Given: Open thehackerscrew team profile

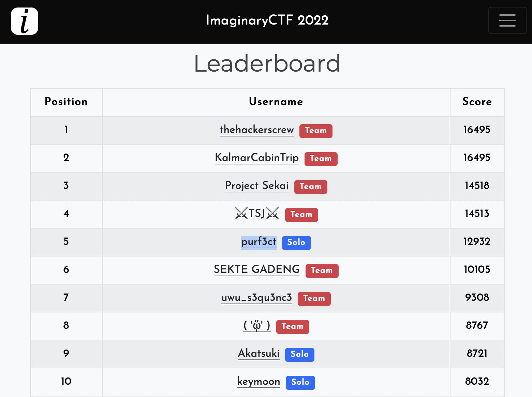Looking at the screenshot, I should click(x=257, y=130).
